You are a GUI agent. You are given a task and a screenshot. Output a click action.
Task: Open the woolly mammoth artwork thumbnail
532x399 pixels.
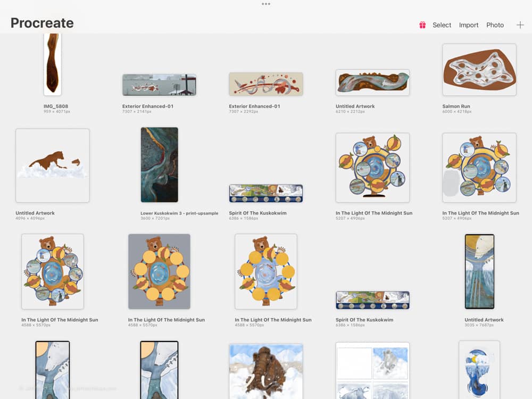265,371
